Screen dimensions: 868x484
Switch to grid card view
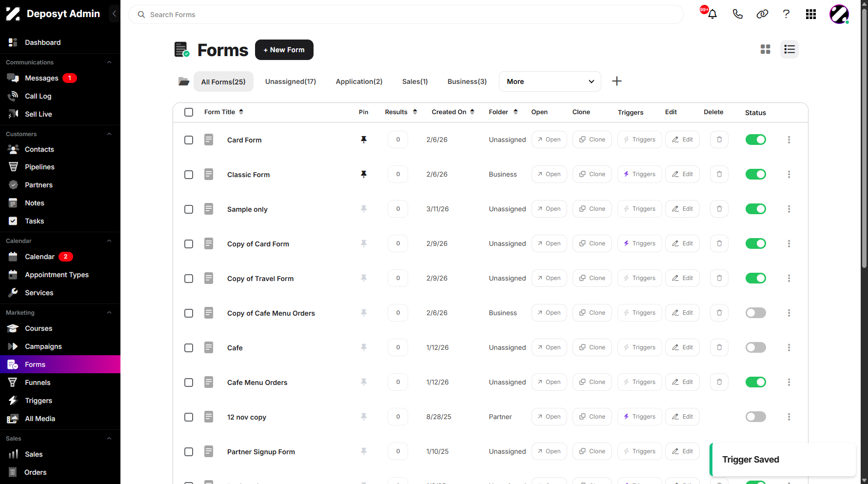click(x=766, y=49)
